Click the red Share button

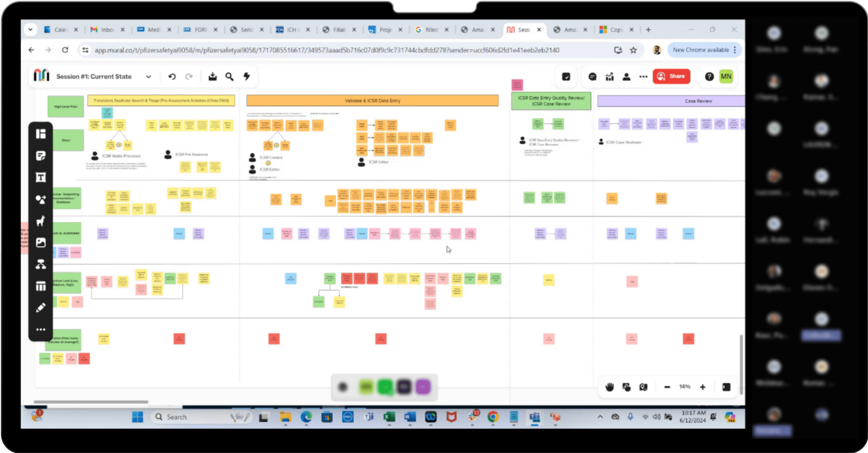[671, 76]
